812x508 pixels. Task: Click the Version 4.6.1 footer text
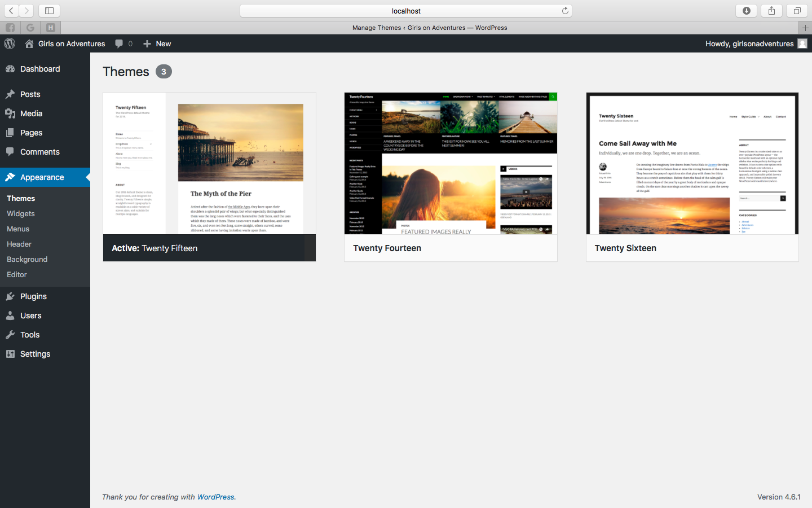point(779,497)
